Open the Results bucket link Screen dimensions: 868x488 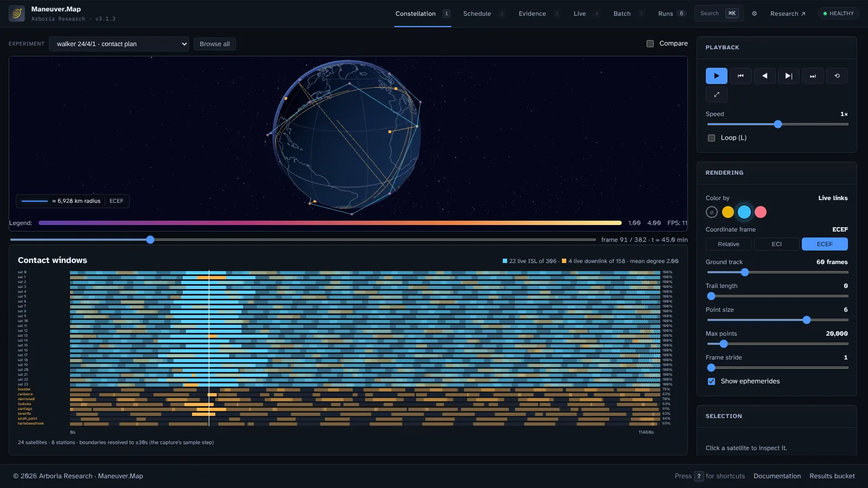(832, 476)
